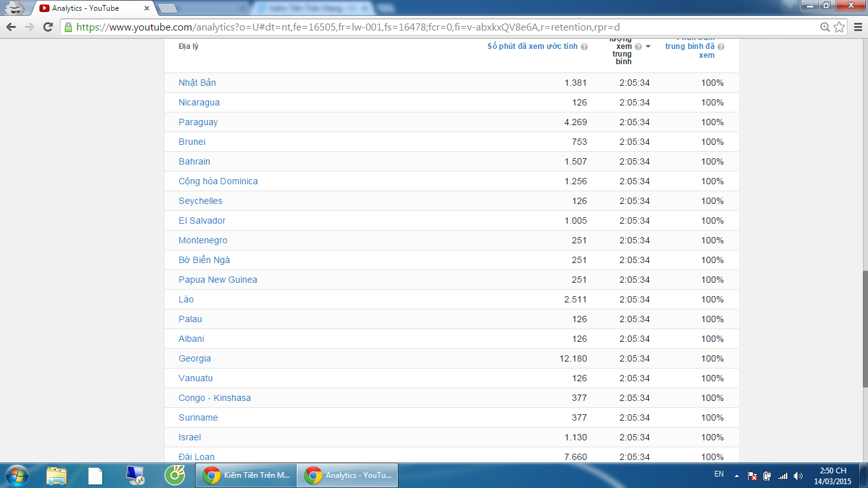
Task: Open the Paraguay geography link
Action: [198, 122]
